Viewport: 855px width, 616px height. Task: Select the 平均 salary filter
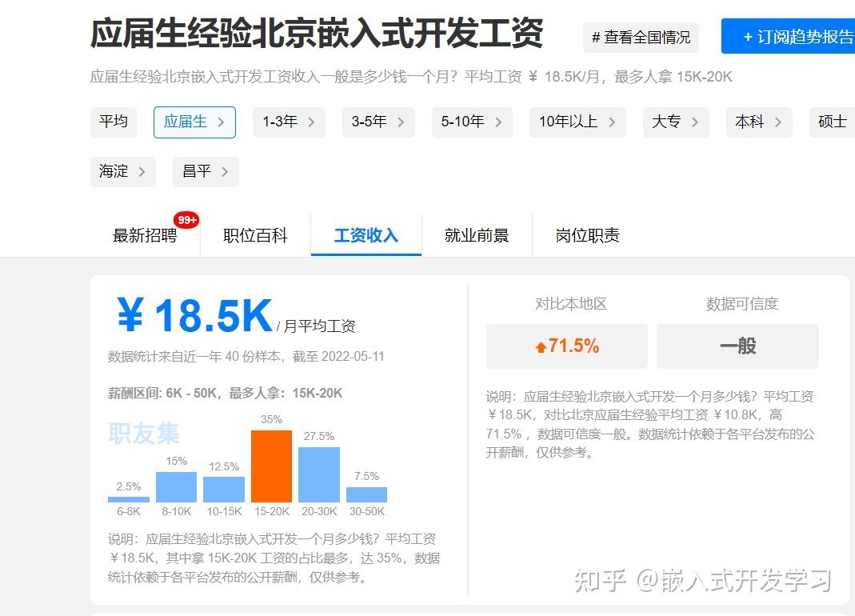pyautogui.click(x=113, y=122)
